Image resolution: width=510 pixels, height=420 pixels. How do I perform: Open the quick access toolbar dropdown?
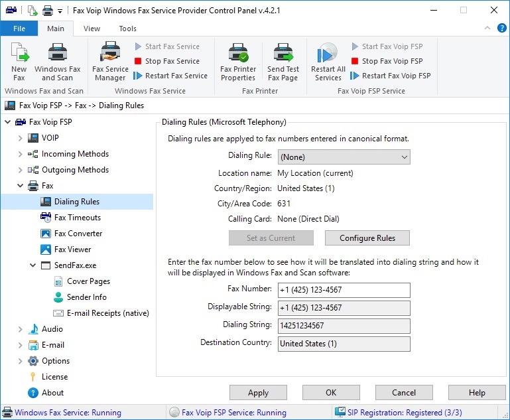pyautogui.click(x=60, y=11)
